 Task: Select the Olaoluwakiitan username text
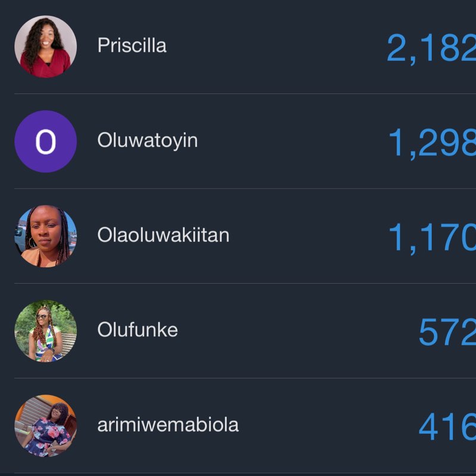163,235
